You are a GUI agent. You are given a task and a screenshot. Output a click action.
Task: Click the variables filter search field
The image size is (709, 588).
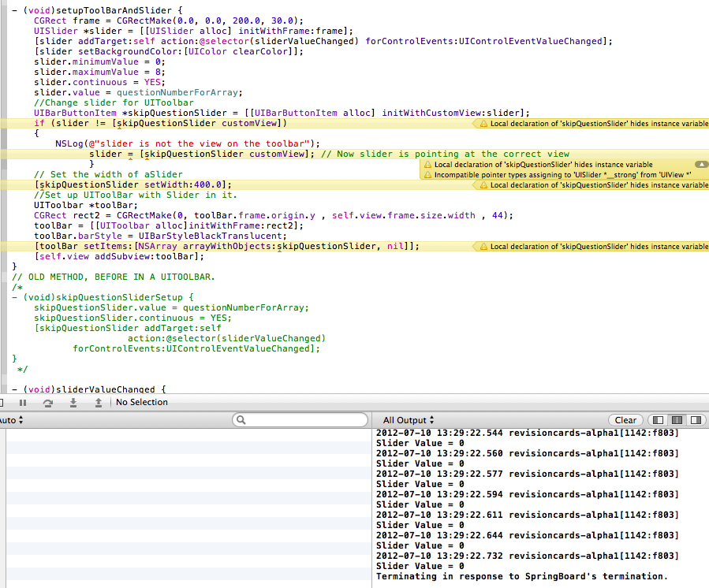300,420
